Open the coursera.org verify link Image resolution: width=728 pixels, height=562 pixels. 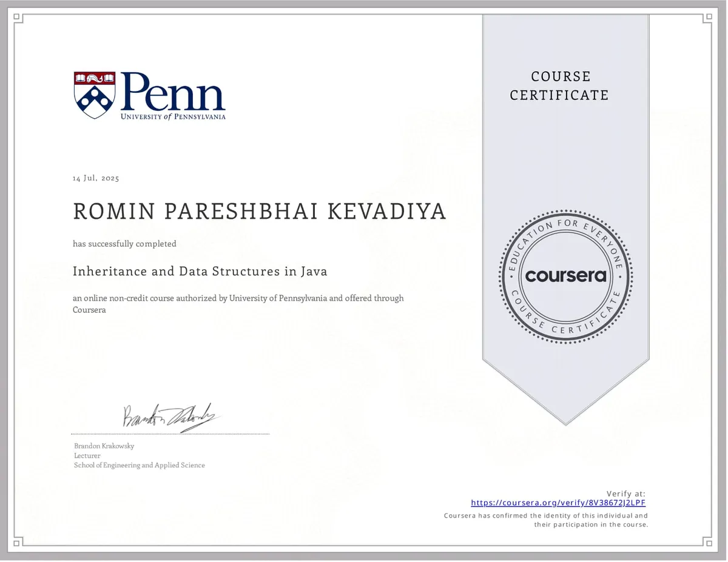[559, 503]
